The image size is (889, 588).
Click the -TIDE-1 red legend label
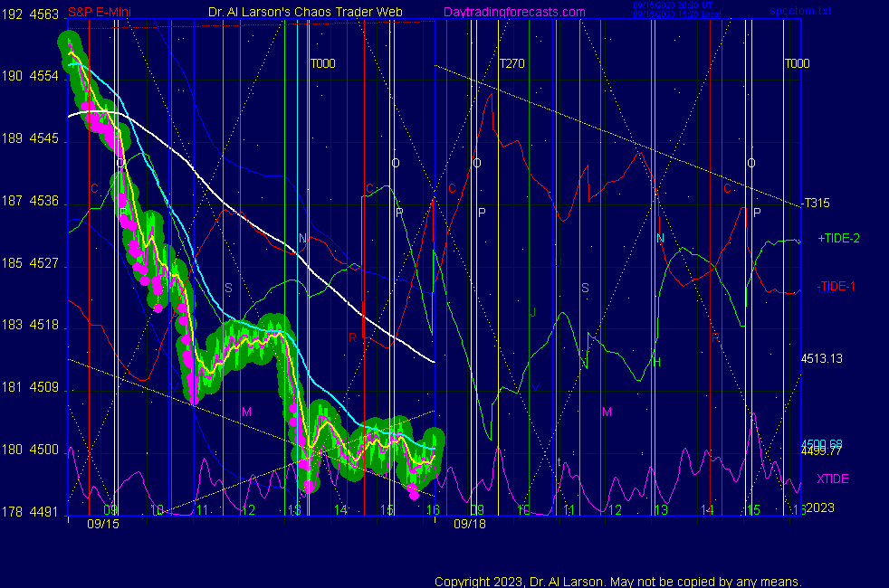836,286
